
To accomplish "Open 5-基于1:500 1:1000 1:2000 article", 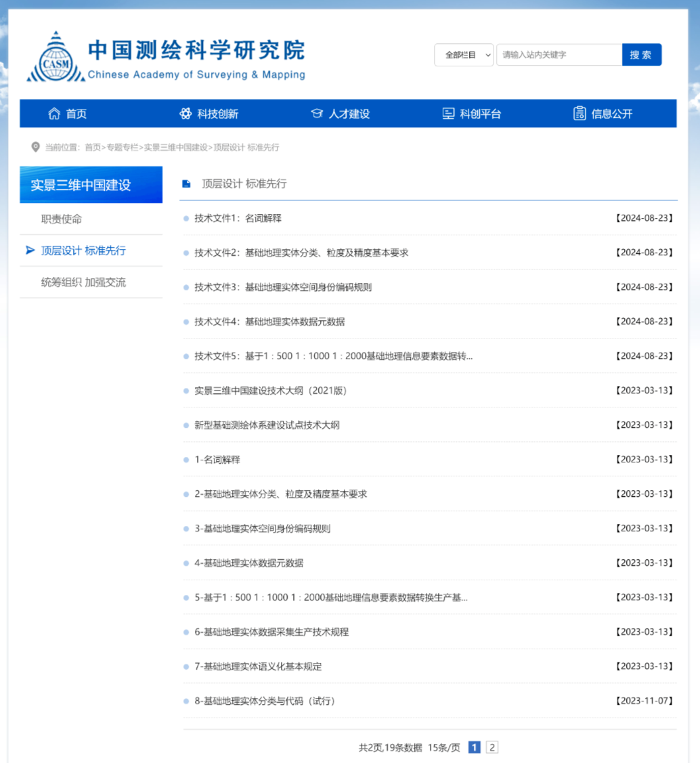I will 331,598.
